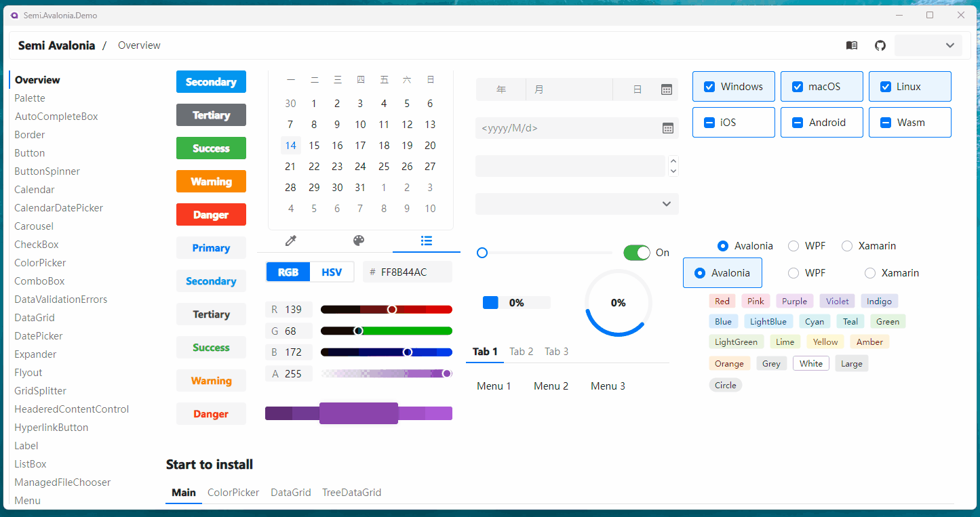This screenshot has height=517, width=980.
Task: Select the Xamarin radio button
Action: (x=847, y=246)
